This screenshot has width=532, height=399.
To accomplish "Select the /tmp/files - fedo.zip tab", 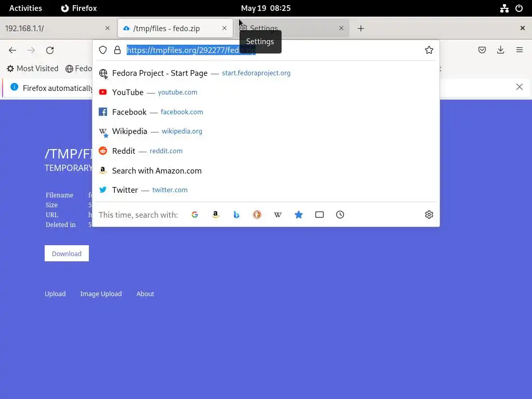I will click(175, 28).
